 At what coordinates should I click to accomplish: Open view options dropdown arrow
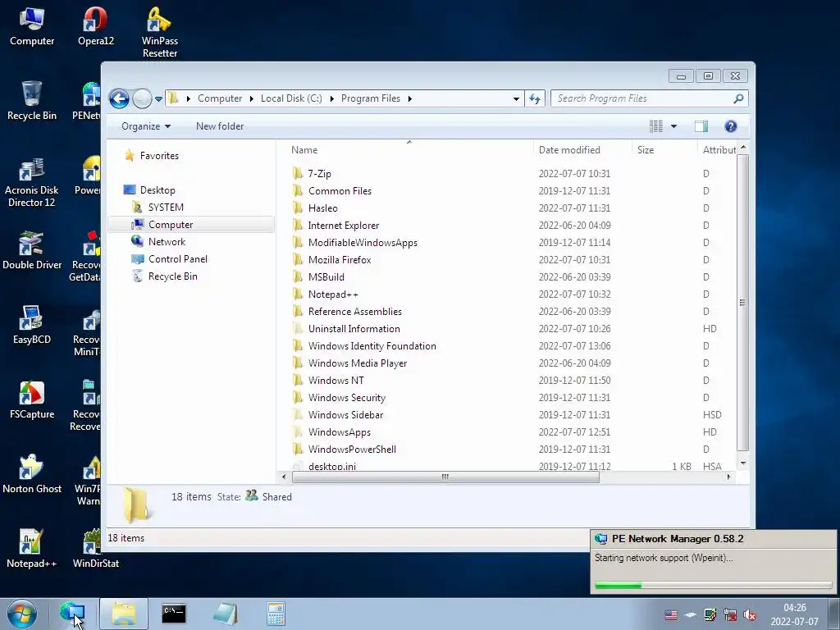pyautogui.click(x=674, y=126)
